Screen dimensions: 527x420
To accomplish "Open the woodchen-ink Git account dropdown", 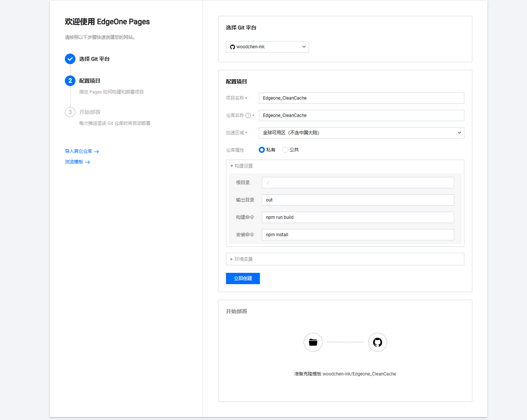I will (x=267, y=47).
